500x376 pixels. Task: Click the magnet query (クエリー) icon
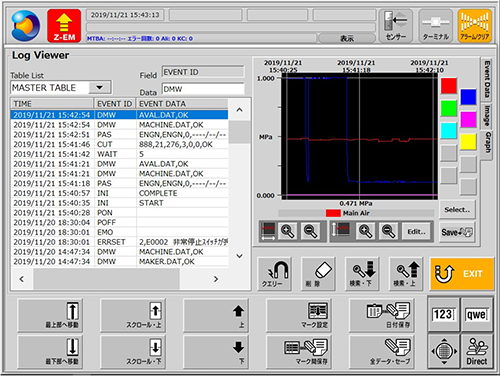(275, 274)
